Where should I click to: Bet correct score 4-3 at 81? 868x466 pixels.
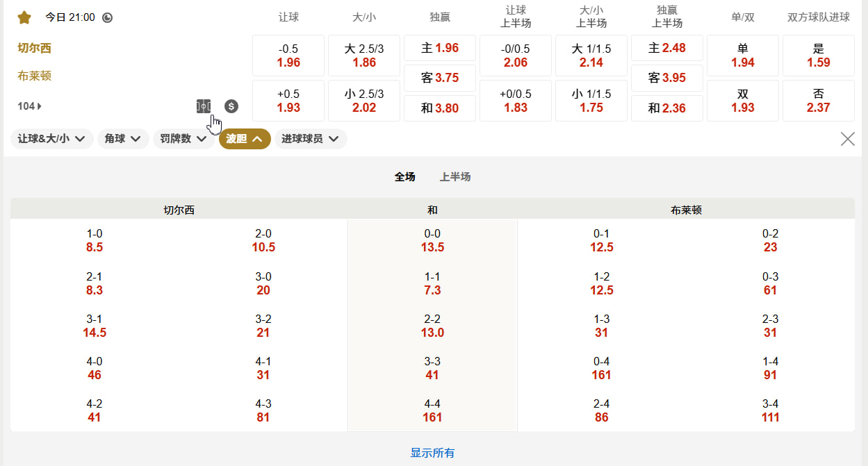(263, 410)
